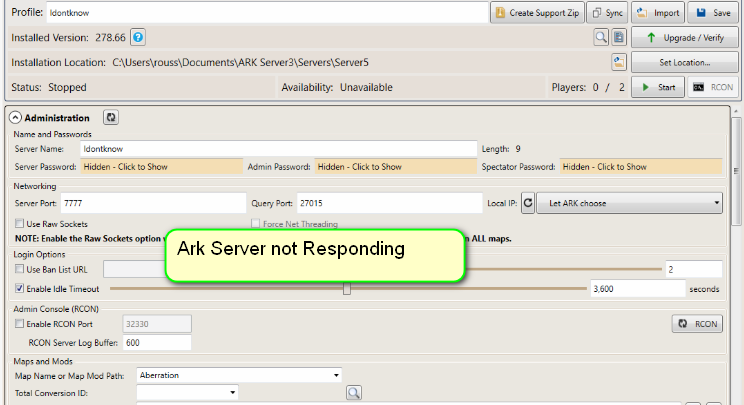Click Create Support Zip button
The height and width of the screenshot is (405, 744).
[x=537, y=13]
